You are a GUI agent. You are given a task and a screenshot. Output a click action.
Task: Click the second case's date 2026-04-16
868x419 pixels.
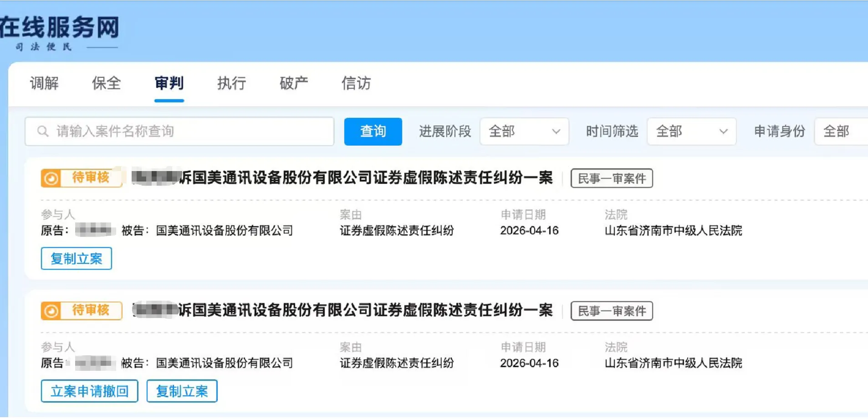[x=529, y=363]
